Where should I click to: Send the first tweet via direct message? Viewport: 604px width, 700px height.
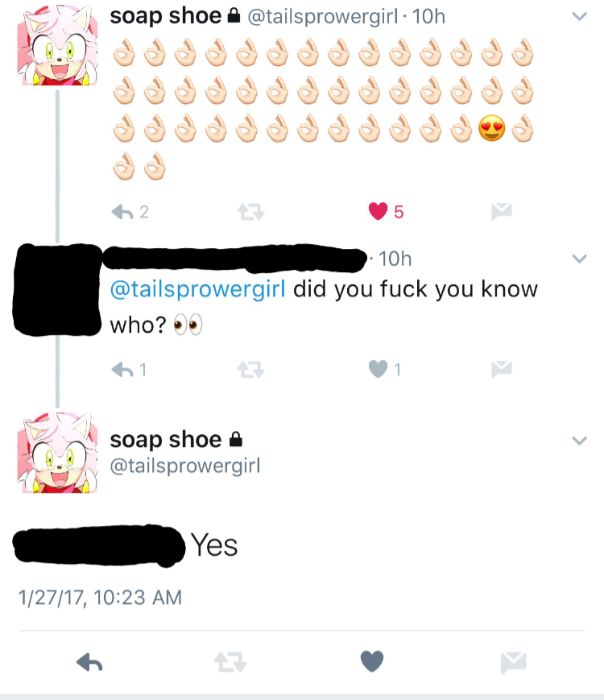[x=502, y=211]
